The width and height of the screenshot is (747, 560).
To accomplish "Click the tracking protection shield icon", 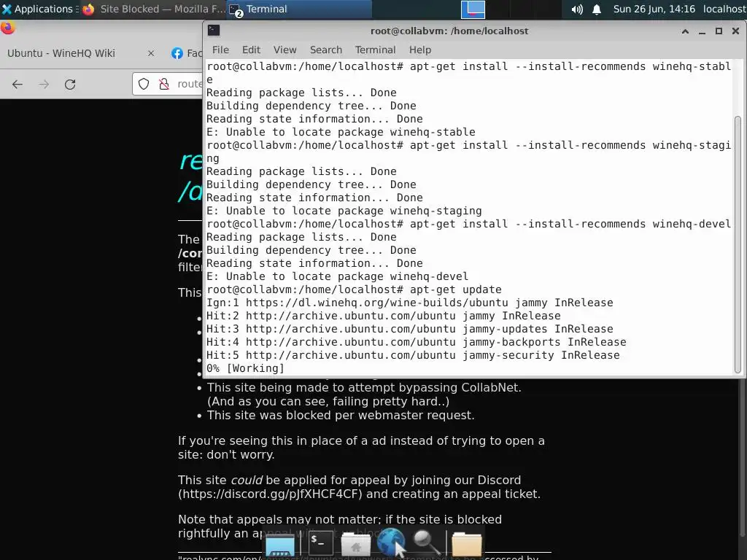I will (144, 85).
